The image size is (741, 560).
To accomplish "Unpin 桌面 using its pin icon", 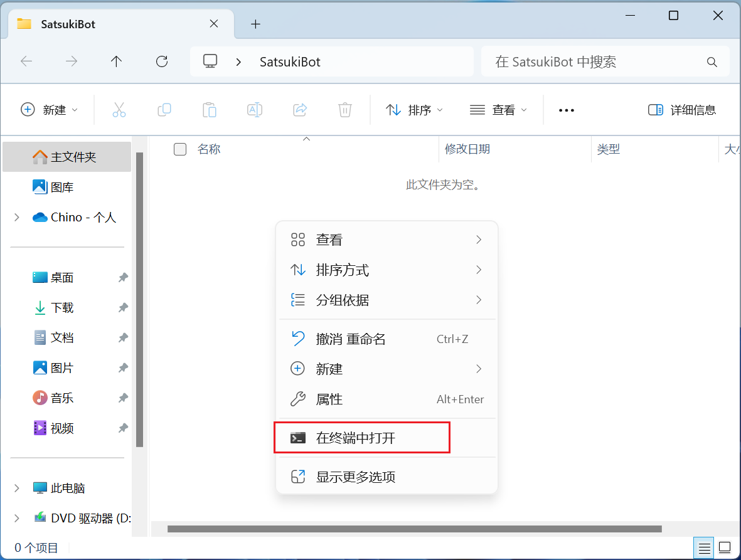I will (123, 278).
